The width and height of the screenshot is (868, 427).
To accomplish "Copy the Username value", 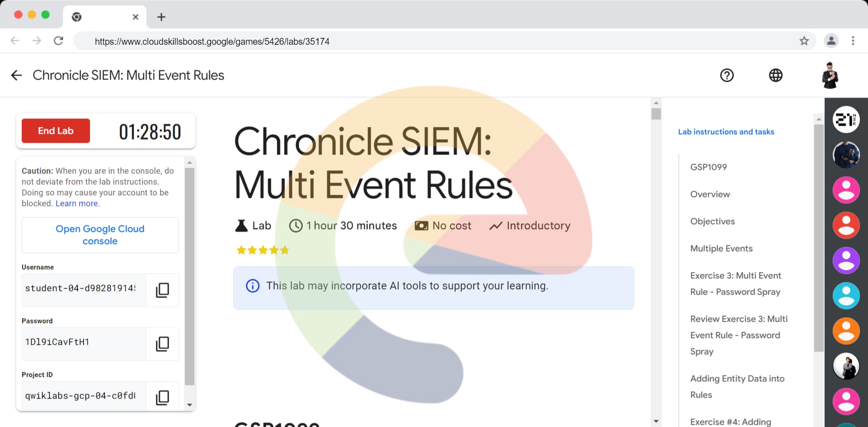I will pyautogui.click(x=162, y=290).
